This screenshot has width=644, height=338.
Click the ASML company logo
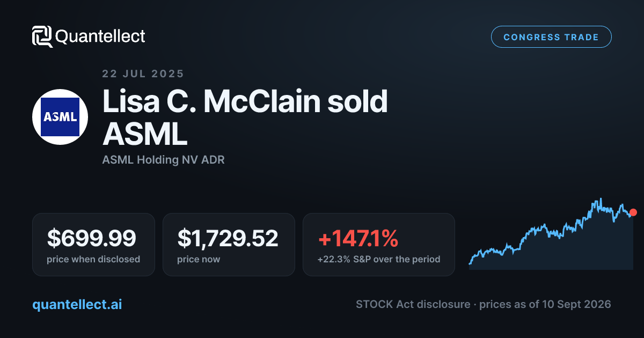(x=60, y=117)
